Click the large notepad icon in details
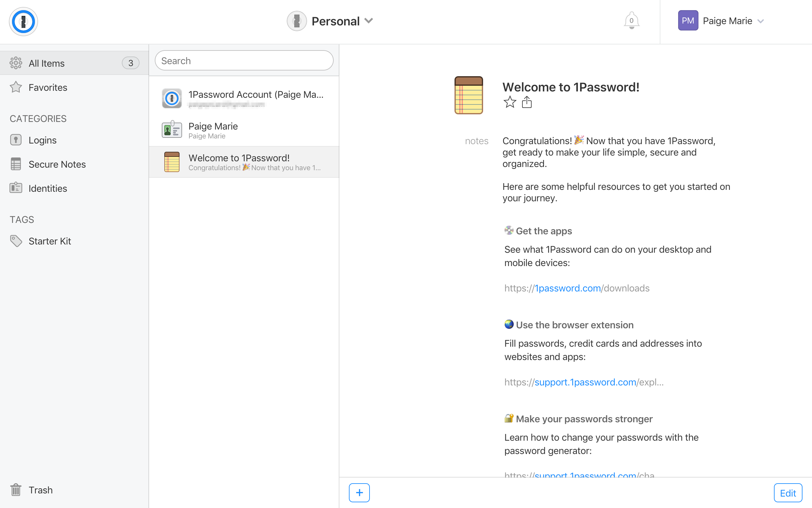 (469, 96)
